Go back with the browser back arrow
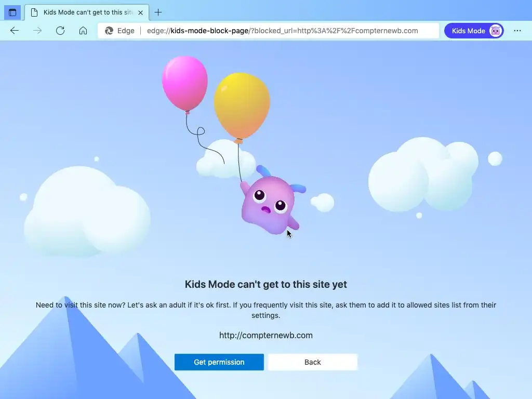This screenshot has width=532, height=399. [14, 31]
